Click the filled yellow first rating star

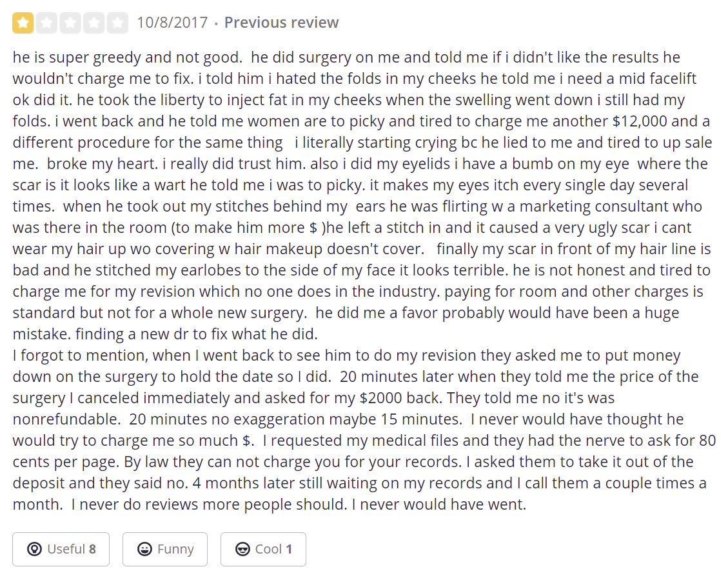click(24, 23)
